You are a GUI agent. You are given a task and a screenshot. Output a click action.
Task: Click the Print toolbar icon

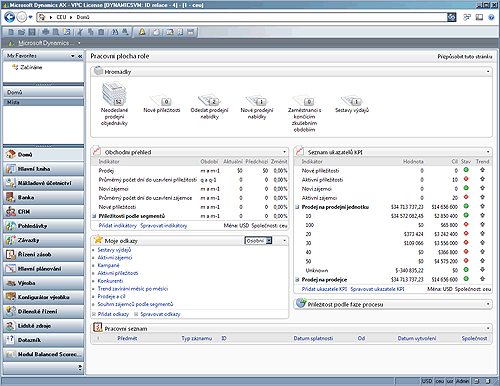tap(45, 32)
